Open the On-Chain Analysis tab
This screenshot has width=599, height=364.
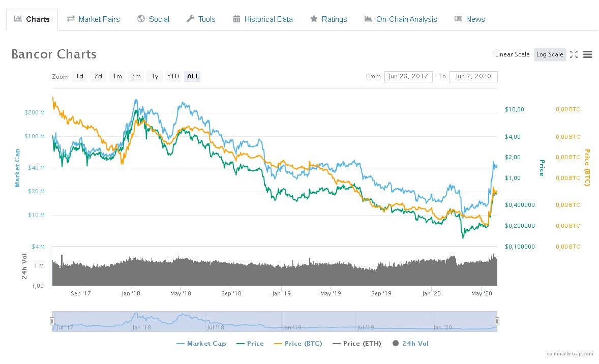[x=401, y=19]
